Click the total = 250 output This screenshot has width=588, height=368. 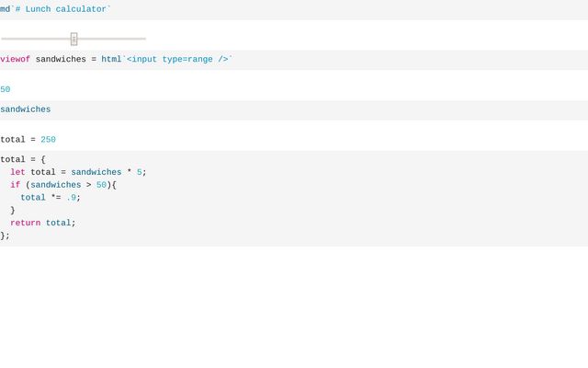[x=28, y=140]
